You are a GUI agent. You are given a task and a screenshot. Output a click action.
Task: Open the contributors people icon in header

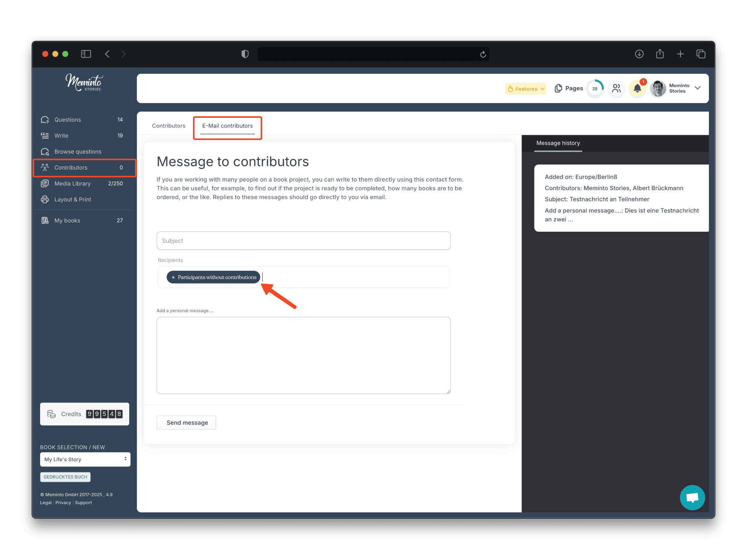click(616, 89)
